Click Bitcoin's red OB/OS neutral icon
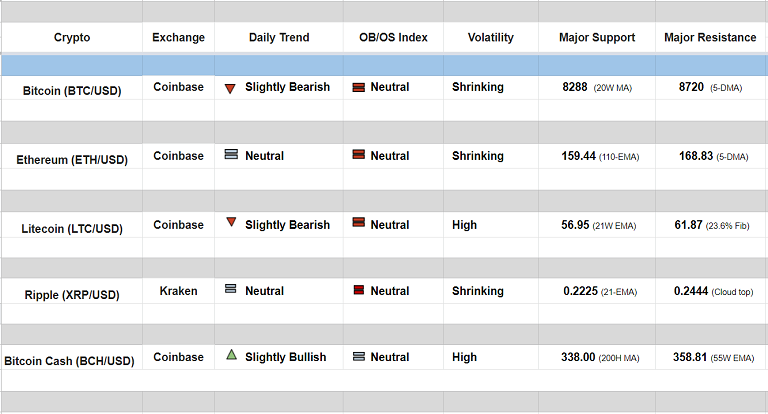Image resolution: width=768 pixels, height=414 pixels. point(358,88)
